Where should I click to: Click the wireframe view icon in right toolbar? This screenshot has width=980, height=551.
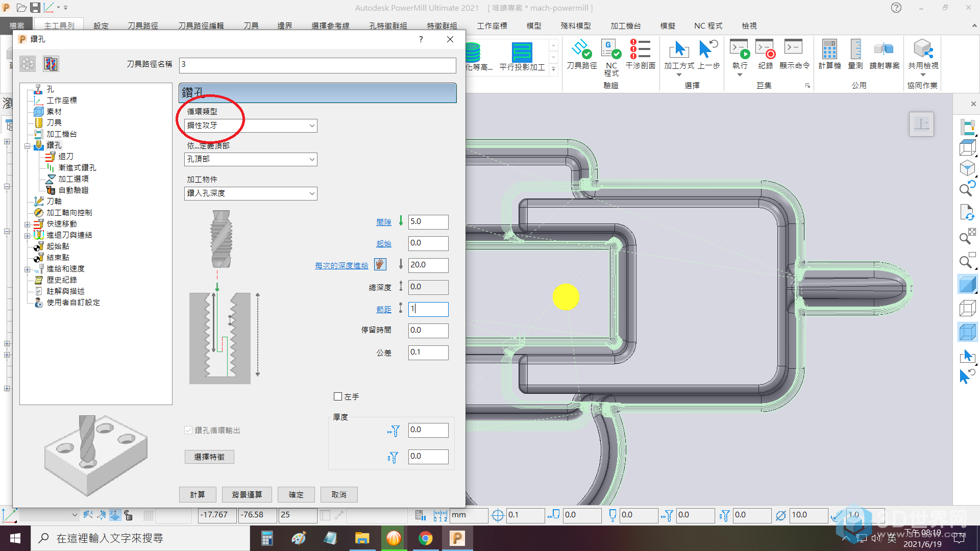point(967,308)
